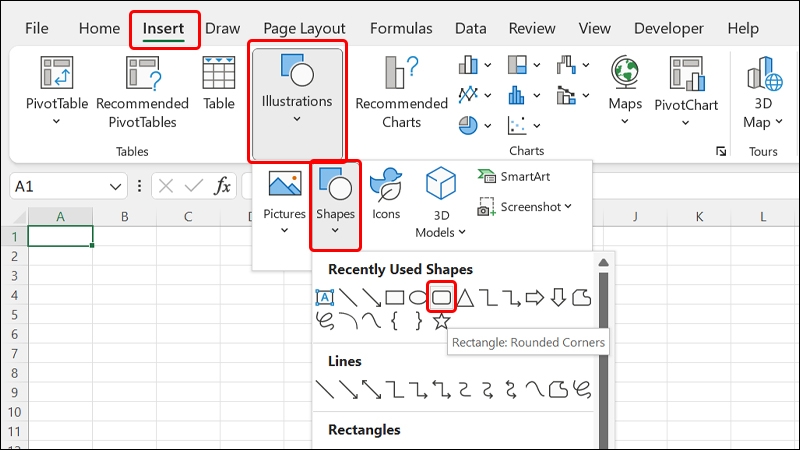This screenshot has width=800, height=450.
Task: Open the Pictures menu
Action: (284, 202)
